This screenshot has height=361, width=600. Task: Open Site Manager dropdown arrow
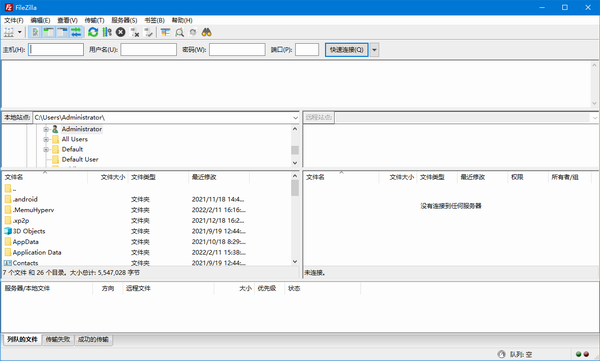pyautogui.click(x=20, y=32)
